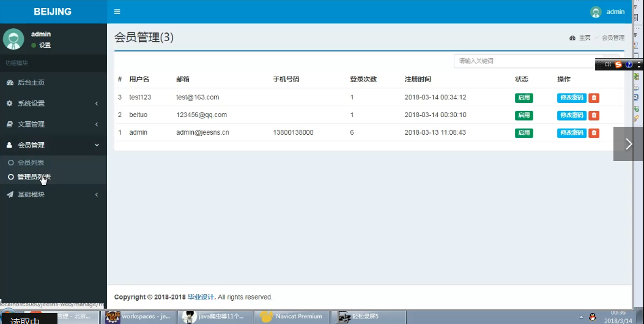Click the dashboard icon beside 后台主页
Viewport: 644px width, 324px height.
click(10, 83)
